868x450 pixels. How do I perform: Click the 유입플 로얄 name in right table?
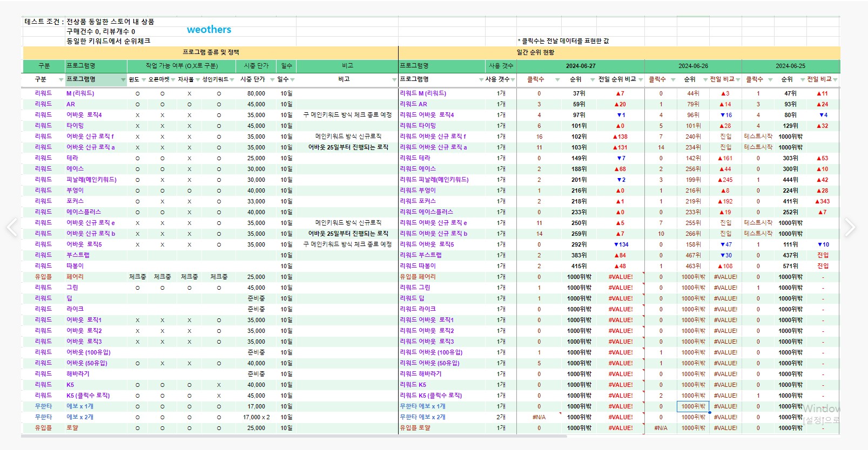click(415, 428)
